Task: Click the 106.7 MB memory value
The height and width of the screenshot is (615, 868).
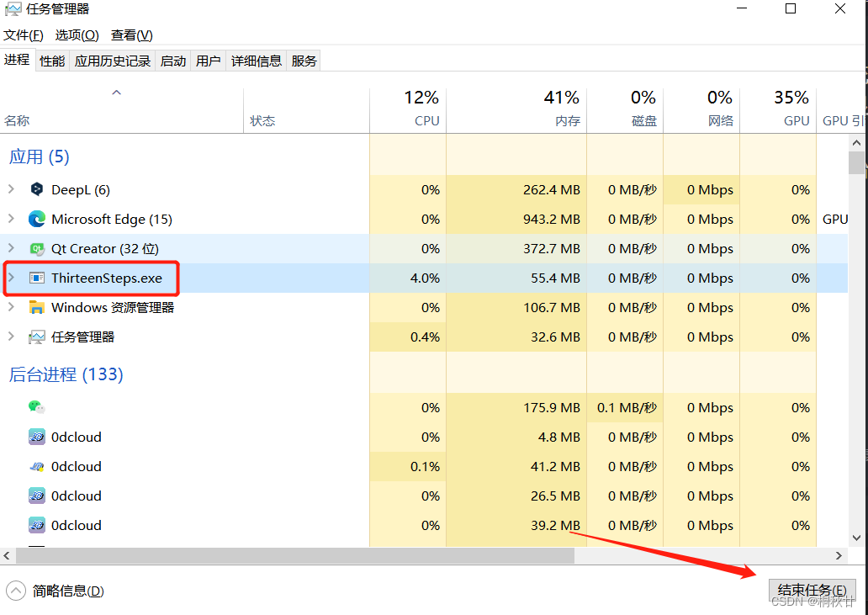Action: 552,307
